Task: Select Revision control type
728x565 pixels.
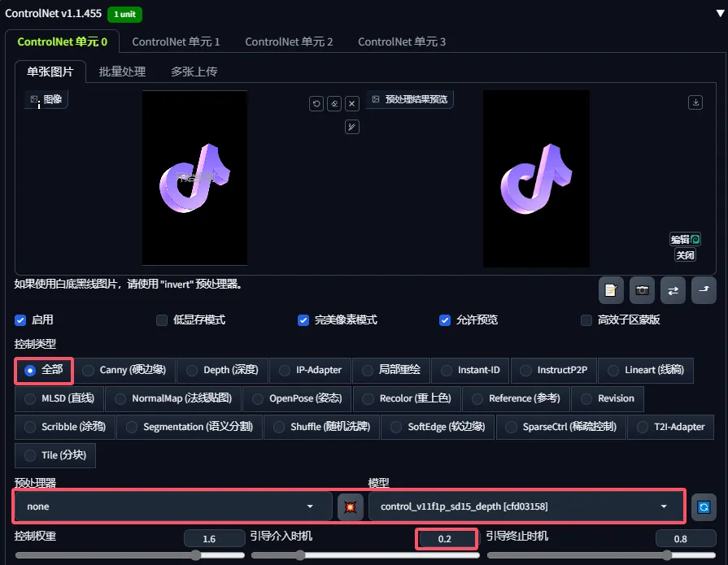Action: click(x=608, y=398)
